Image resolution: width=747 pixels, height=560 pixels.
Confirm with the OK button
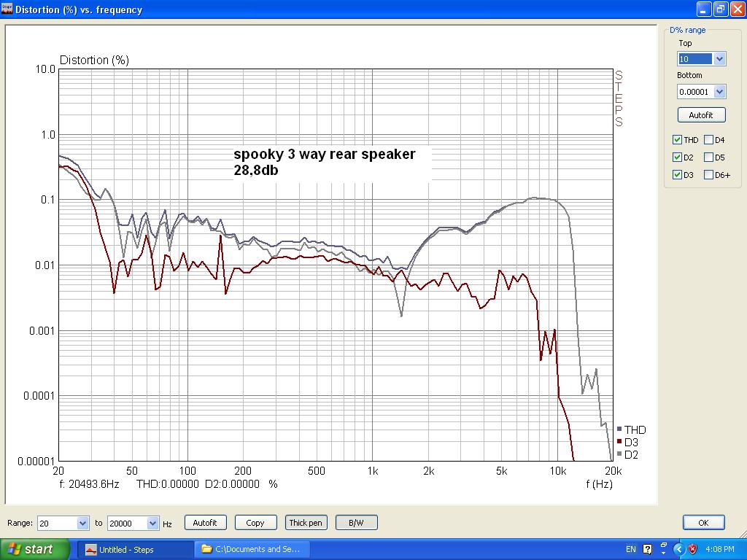point(704,522)
